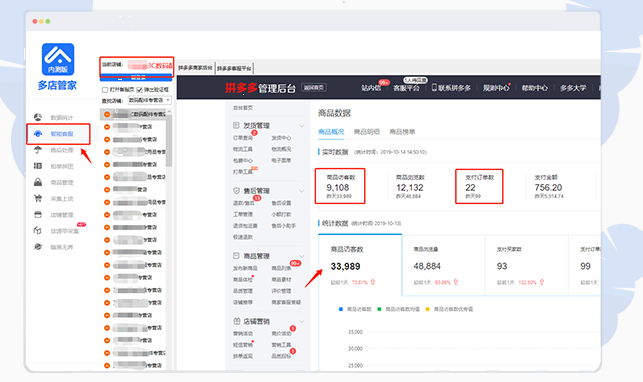Open 客服平台 in the top navigation
Viewport: 643px width, 382px height.
click(406, 88)
